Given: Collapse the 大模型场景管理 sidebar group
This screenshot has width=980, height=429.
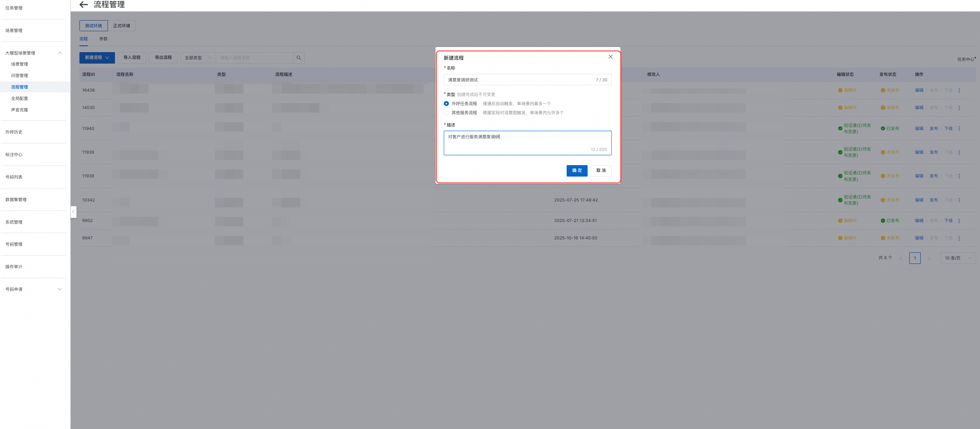Looking at the screenshot, I should pos(60,53).
